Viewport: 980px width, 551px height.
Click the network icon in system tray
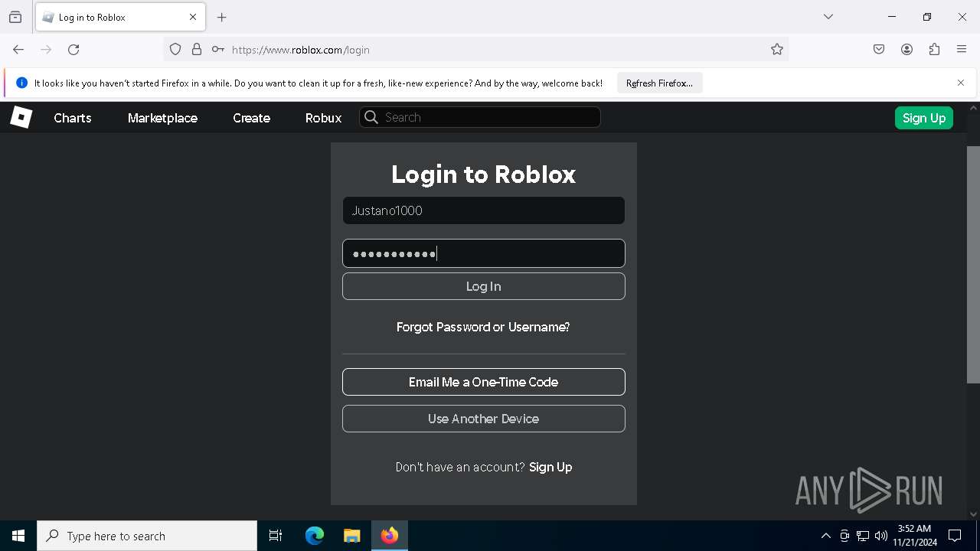pos(863,536)
